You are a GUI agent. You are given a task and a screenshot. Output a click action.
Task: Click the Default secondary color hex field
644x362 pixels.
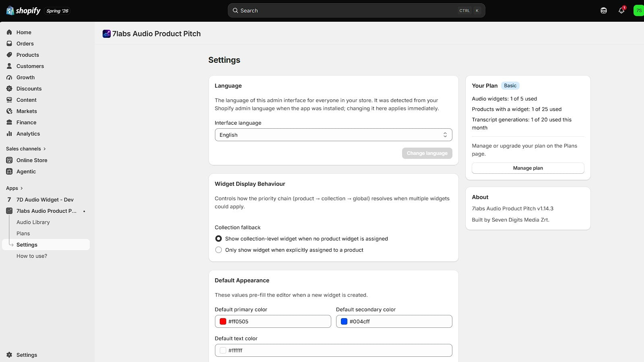click(394, 321)
